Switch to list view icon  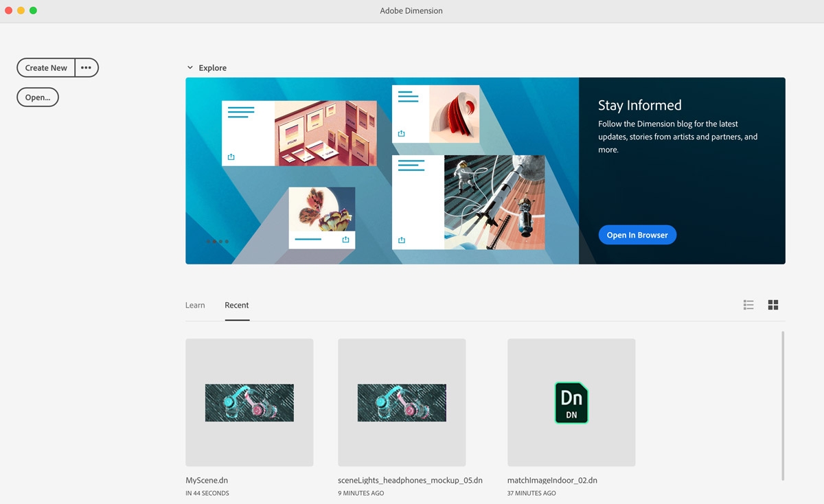coord(748,305)
